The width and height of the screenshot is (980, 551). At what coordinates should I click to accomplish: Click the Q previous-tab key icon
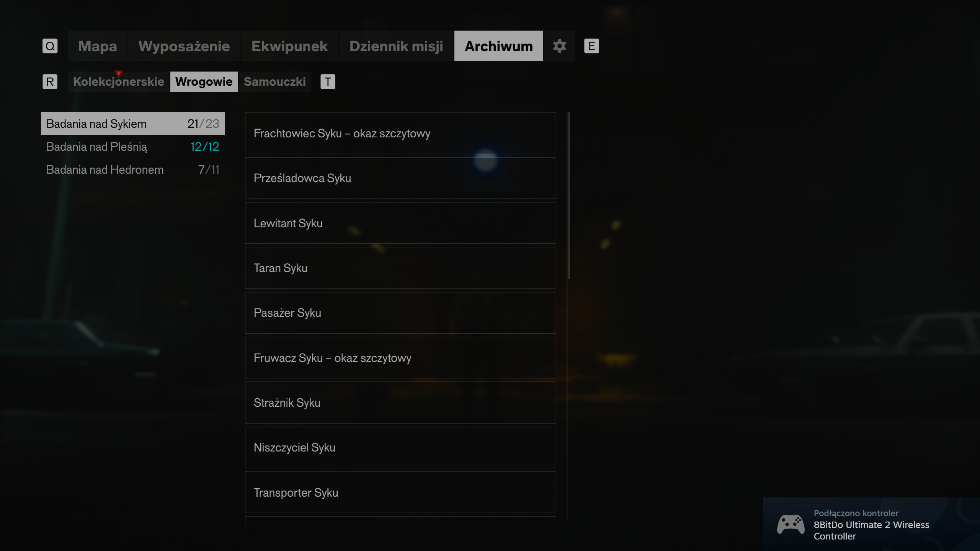click(x=50, y=46)
